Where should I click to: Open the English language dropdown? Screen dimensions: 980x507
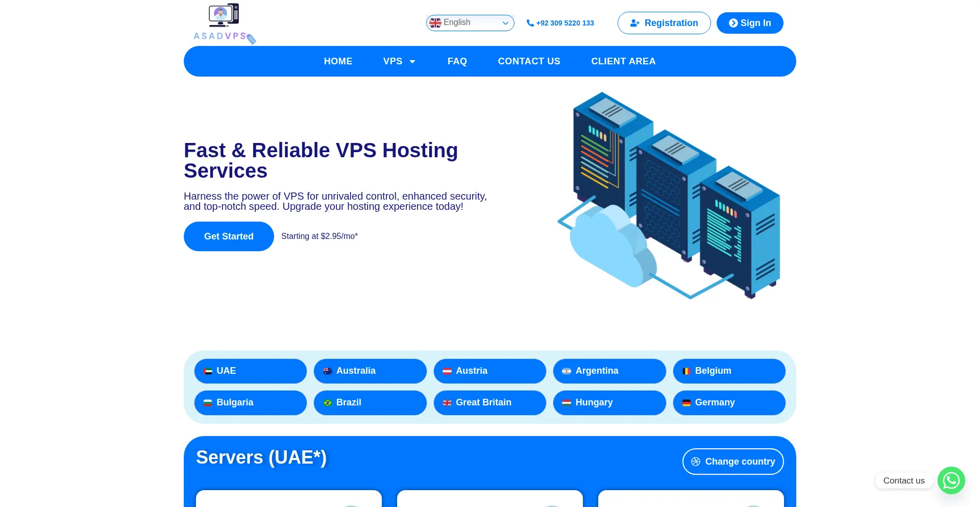tap(470, 23)
